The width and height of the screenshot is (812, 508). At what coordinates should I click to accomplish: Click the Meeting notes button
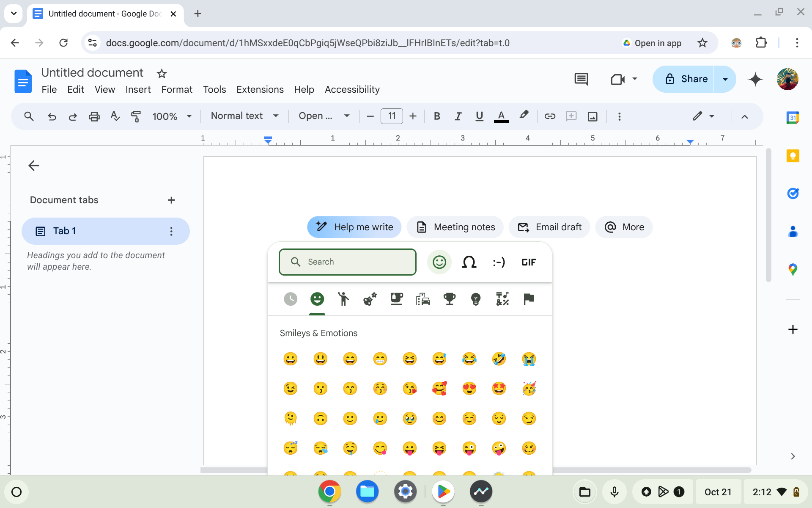tap(455, 227)
